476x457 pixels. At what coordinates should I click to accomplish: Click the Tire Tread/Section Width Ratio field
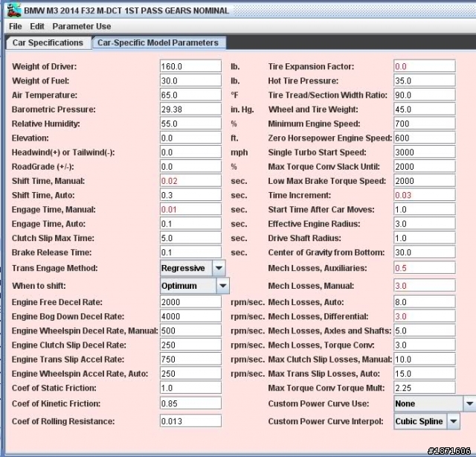tap(425, 95)
